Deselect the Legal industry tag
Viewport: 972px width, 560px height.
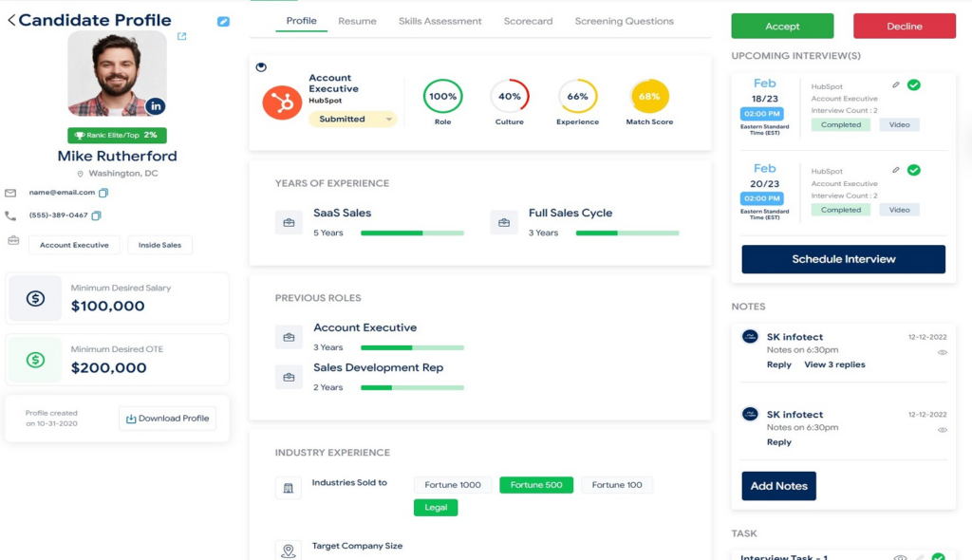click(436, 507)
